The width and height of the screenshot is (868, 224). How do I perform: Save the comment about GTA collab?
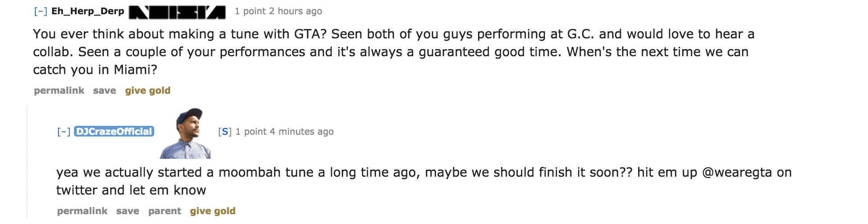point(104,91)
